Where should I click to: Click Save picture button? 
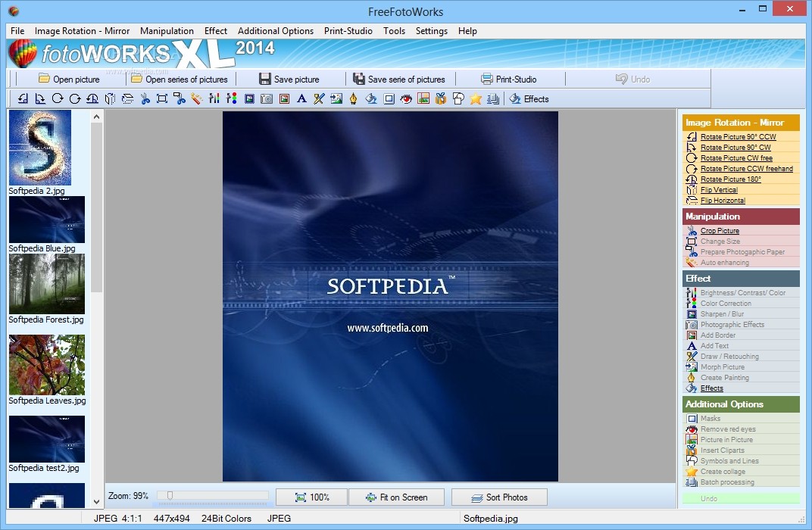click(289, 79)
